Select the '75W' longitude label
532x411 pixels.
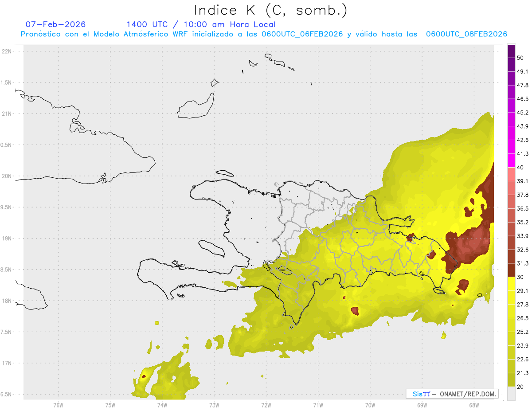tap(110, 404)
